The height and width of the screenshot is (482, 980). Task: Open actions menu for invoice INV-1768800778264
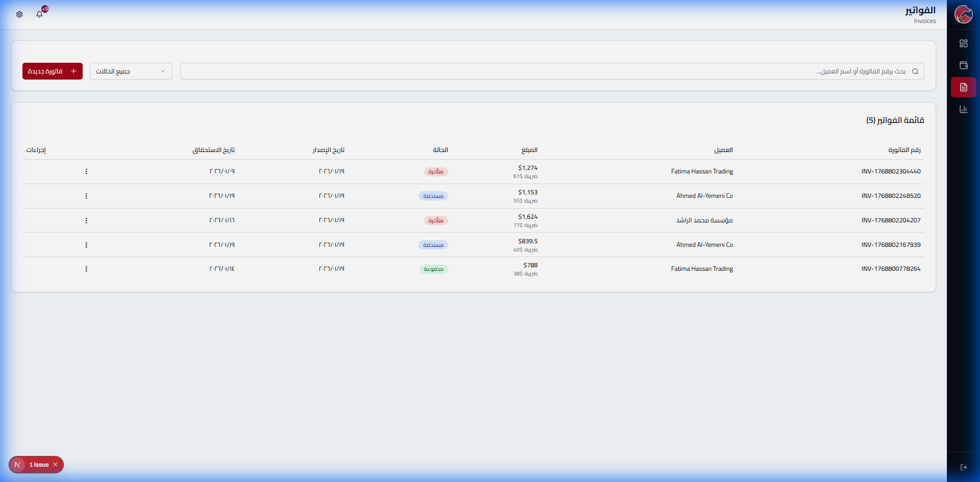coord(86,269)
